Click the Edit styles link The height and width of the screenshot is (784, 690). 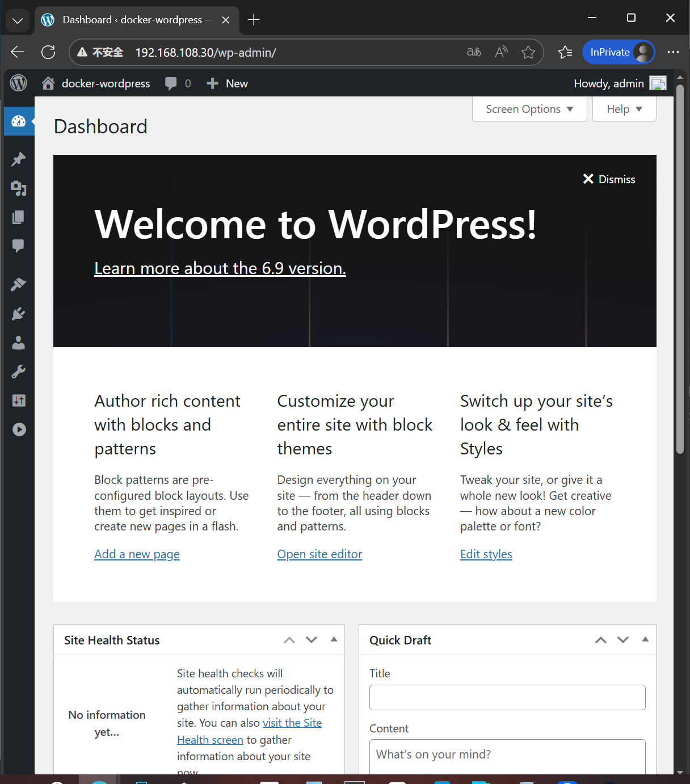click(486, 554)
